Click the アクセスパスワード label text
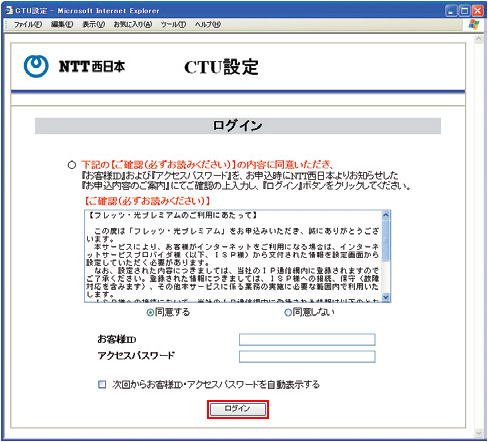Viewport: 488px width, 442px height. (x=136, y=356)
